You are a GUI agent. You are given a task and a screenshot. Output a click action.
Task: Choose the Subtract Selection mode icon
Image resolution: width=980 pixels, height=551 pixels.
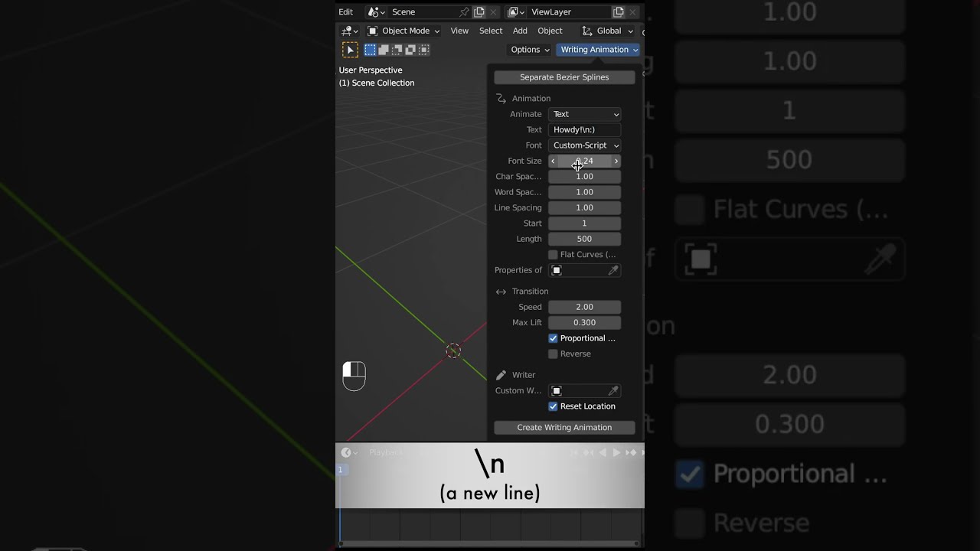(x=397, y=50)
